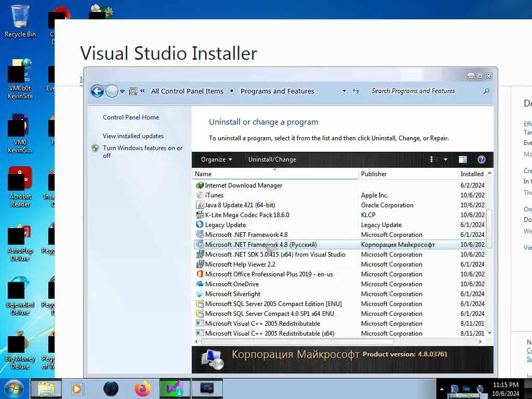Select the Microsoft OneDrive icon

point(200,284)
